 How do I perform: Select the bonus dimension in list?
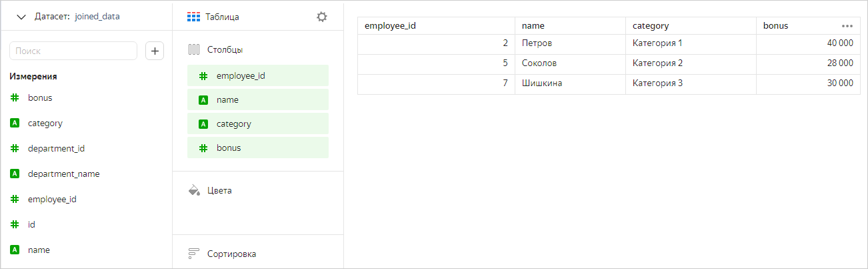point(40,97)
